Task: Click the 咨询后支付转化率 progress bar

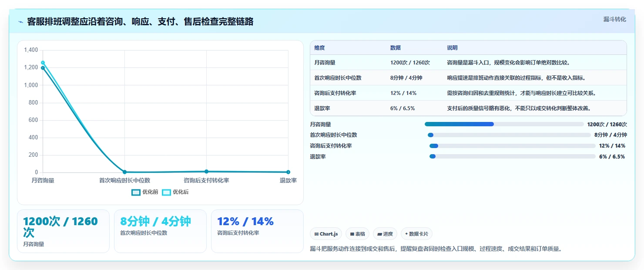Action: pos(512,146)
